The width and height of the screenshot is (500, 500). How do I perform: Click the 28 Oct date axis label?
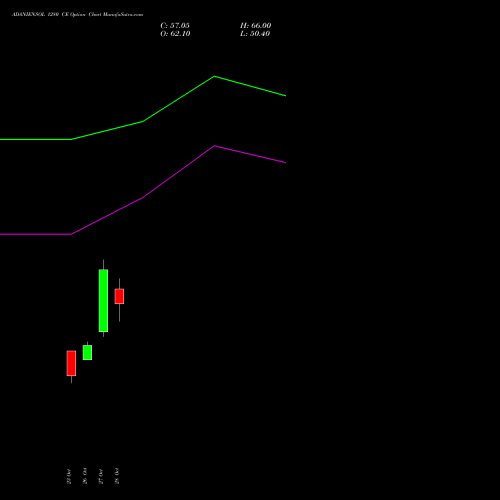pos(117,476)
